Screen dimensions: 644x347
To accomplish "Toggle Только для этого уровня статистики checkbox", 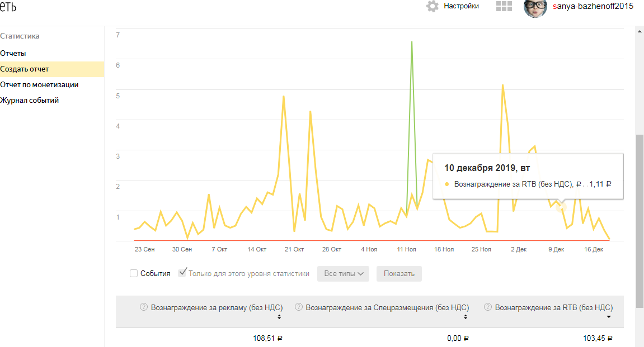I will tap(182, 273).
